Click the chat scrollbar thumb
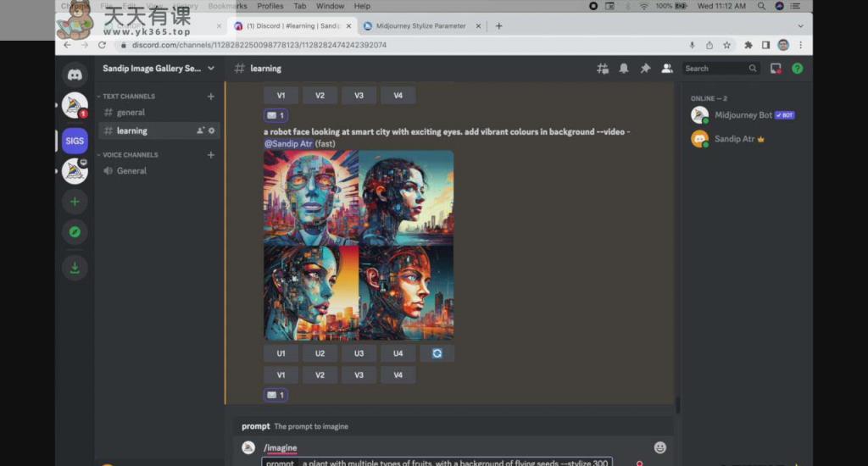Viewport: 868px width, 466px height. coord(677,404)
